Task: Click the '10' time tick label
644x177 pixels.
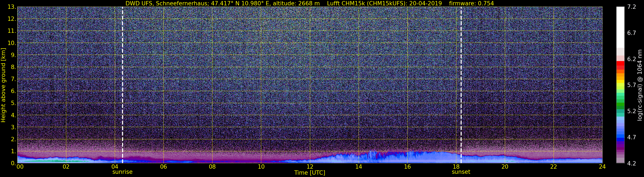Action: tap(261, 167)
